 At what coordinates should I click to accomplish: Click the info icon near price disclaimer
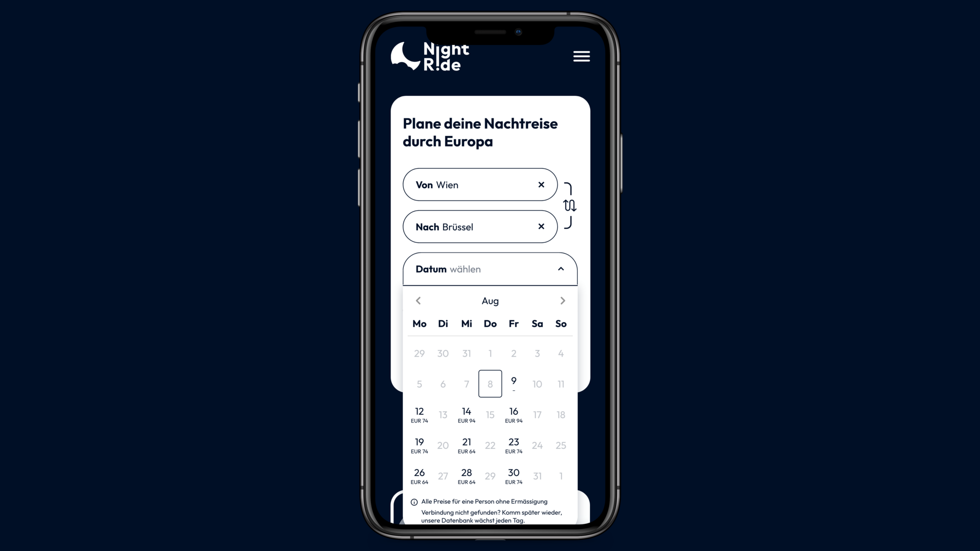point(413,501)
